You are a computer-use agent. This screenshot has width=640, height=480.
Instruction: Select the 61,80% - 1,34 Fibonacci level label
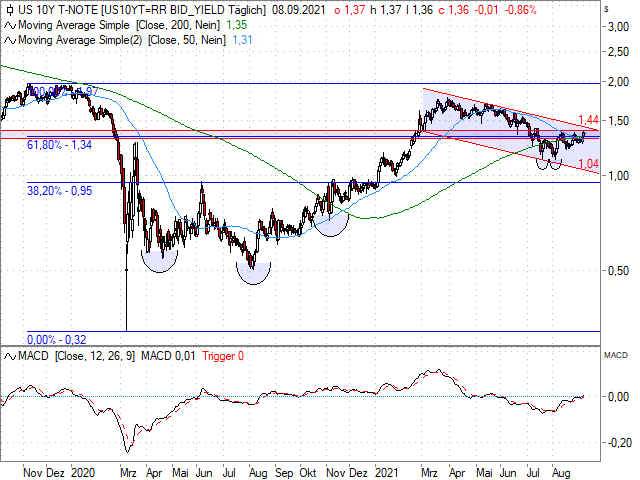pos(60,145)
